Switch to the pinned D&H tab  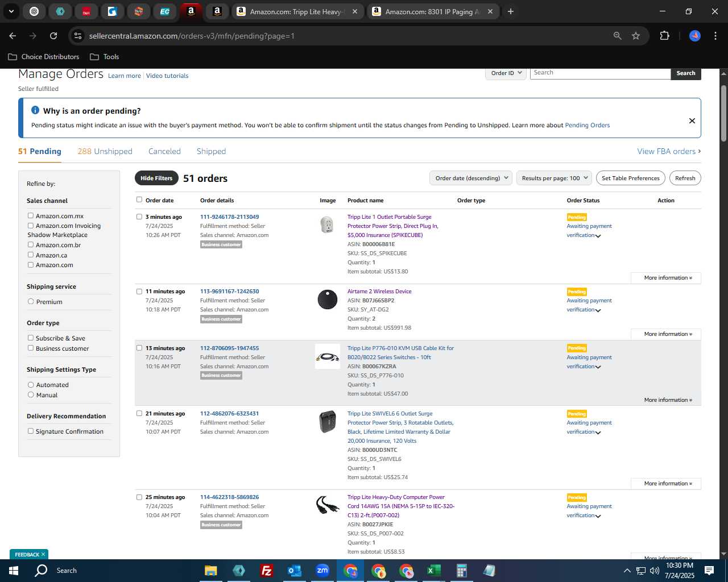tap(86, 11)
